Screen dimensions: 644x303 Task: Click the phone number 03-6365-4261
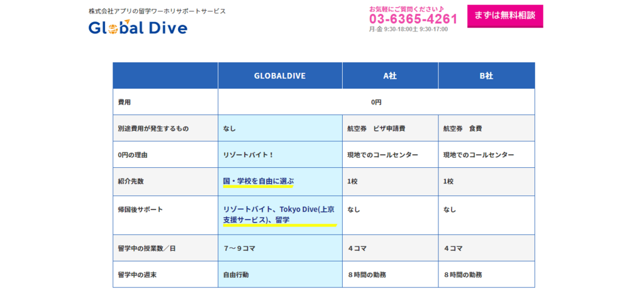tap(413, 19)
